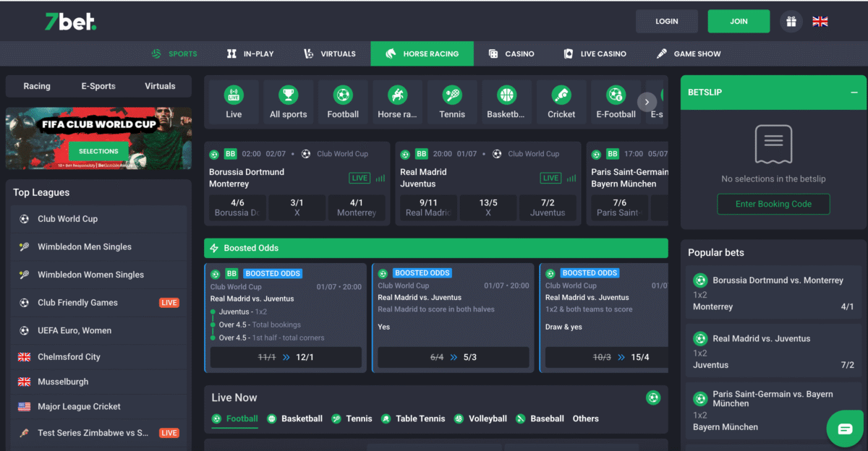Select the Racing sidebar tab
This screenshot has height=451, width=868.
37,86
